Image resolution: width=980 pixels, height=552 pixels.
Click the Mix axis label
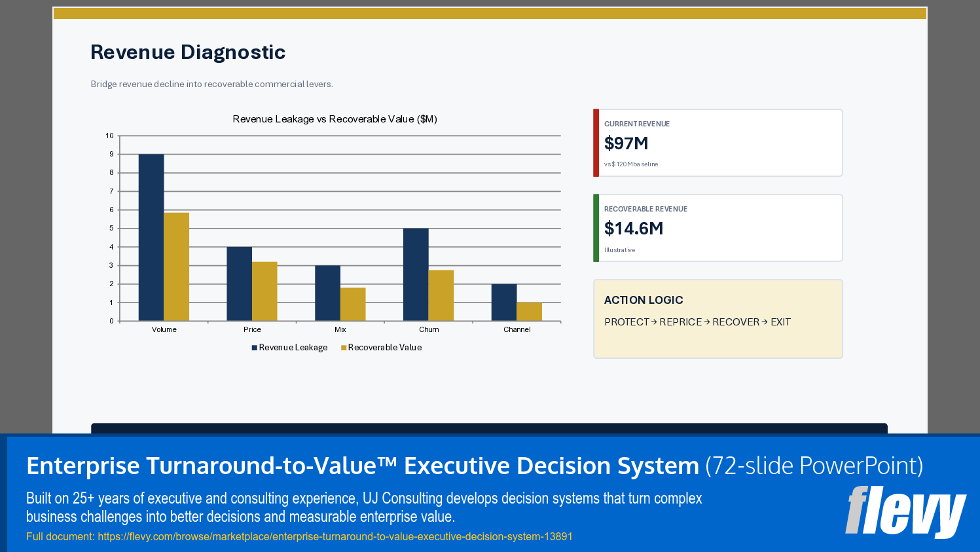pos(340,329)
